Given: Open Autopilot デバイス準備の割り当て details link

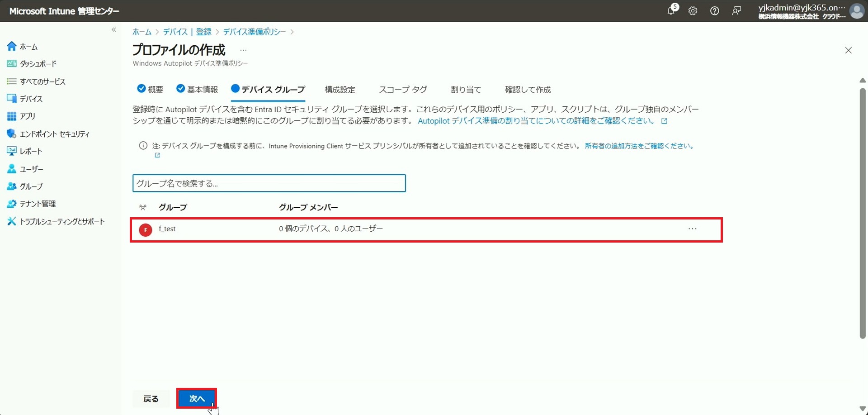Looking at the screenshot, I should tap(542, 121).
